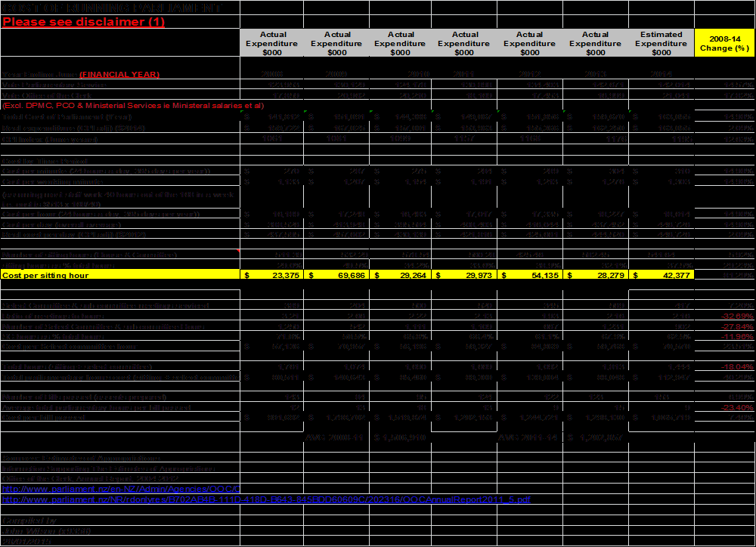
Task: Click the cell showing 23,375
Action: (x=272, y=275)
